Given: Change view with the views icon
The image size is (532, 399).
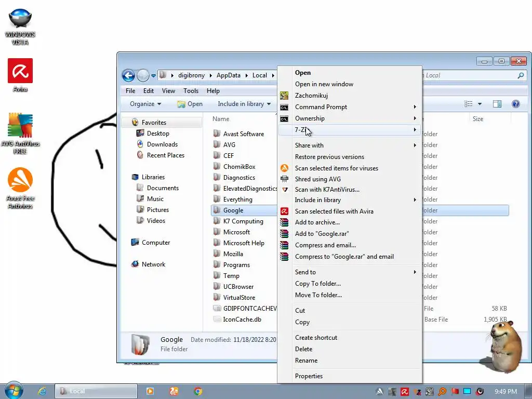Looking at the screenshot, I should tap(468, 104).
